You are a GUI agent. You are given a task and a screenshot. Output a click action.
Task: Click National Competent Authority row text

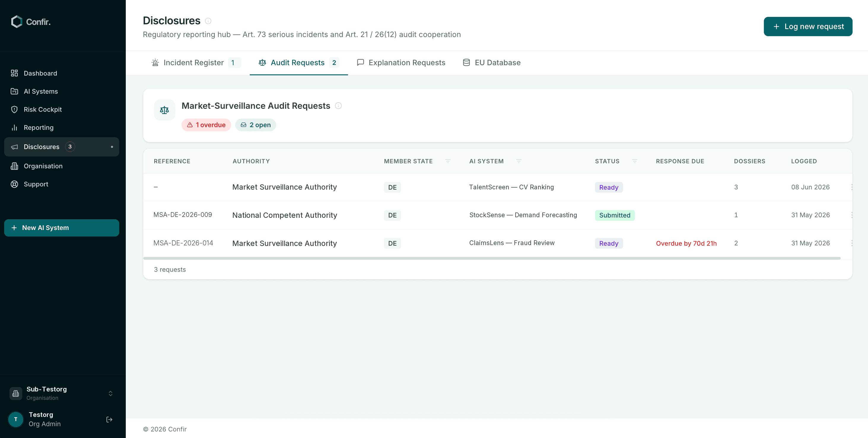coord(285,215)
